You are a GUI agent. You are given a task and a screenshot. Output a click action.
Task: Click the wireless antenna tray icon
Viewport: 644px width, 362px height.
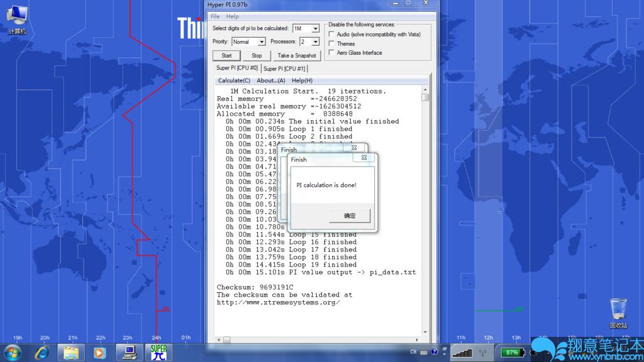[x=483, y=353]
